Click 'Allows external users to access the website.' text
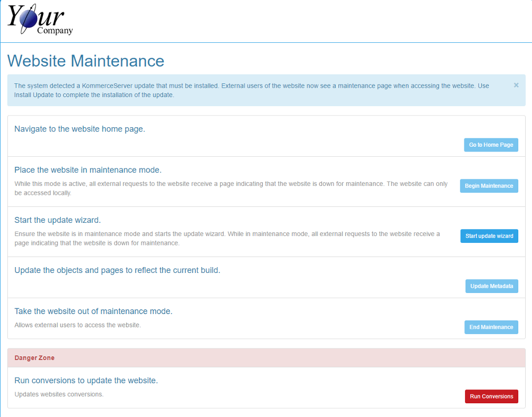The height and width of the screenshot is (417, 532). pyautogui.click(x=78, y=325)
